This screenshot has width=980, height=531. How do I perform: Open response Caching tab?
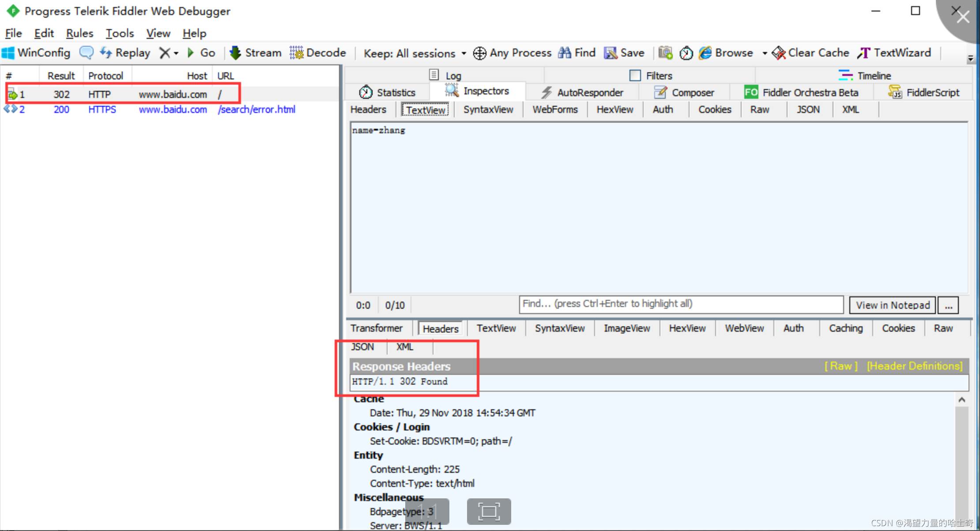[x=846, y=328]
